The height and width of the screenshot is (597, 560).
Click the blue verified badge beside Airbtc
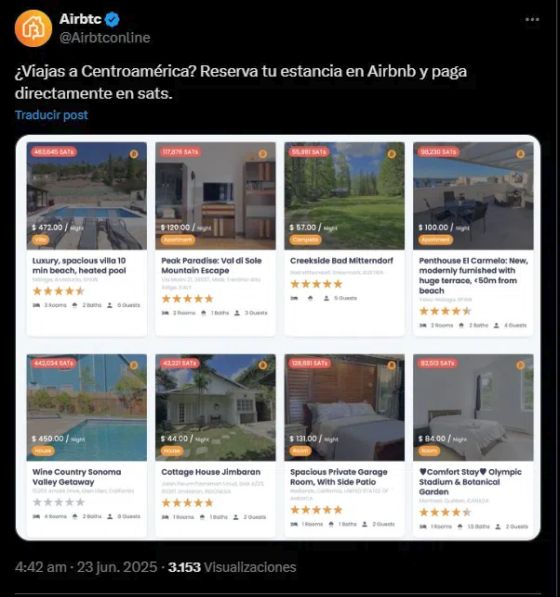(112, 19)
